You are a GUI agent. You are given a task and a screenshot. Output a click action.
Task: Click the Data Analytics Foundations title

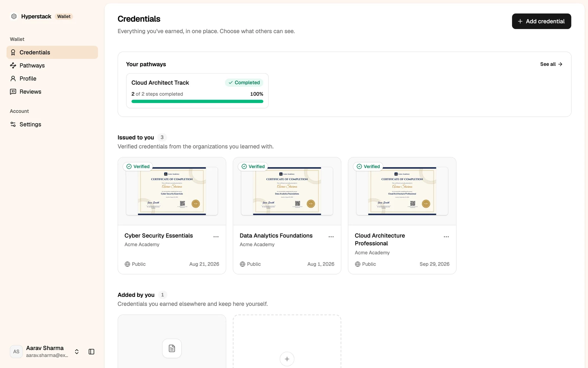pyautogui.click(x=276, y=236)
